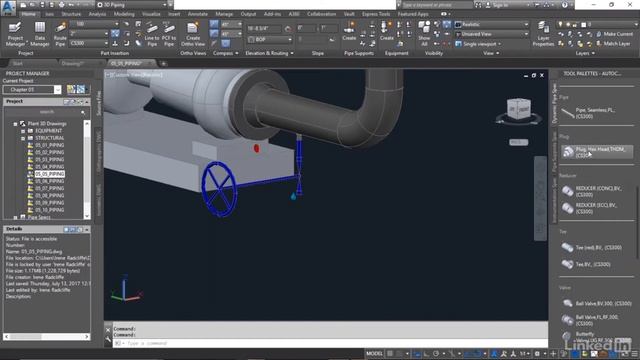Image resolution: width=640 pixels, height=360 pixels.
Task: Open the Project Manager tool
Action: click(15, 34)
